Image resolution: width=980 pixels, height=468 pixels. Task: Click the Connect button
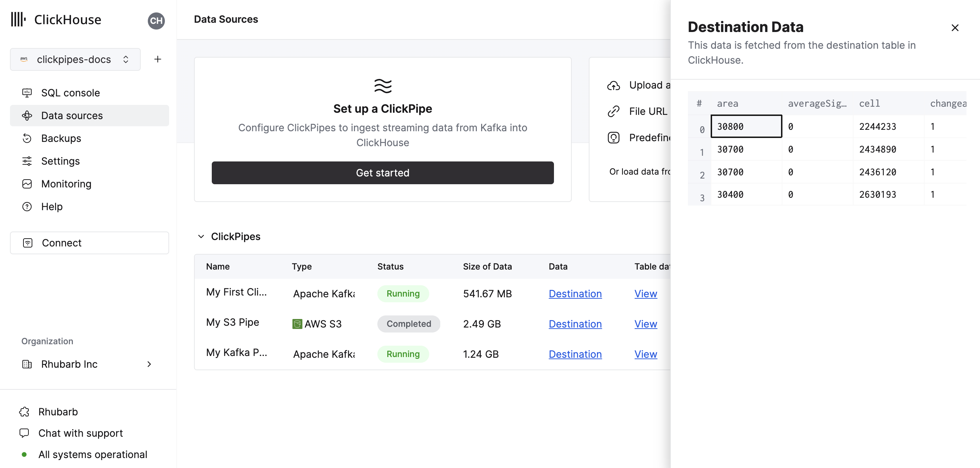[89, 243]
